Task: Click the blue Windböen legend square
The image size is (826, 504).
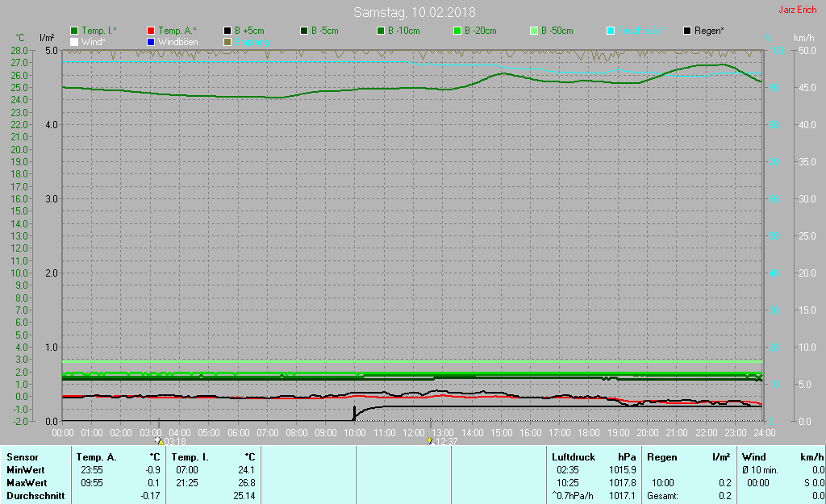Action: click(151, 41)
